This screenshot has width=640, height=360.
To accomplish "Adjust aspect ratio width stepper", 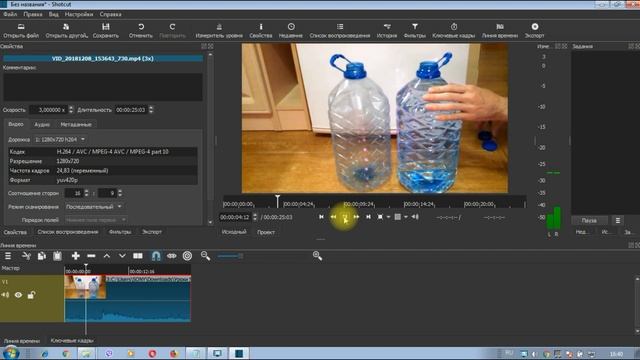I will [86, 193].
